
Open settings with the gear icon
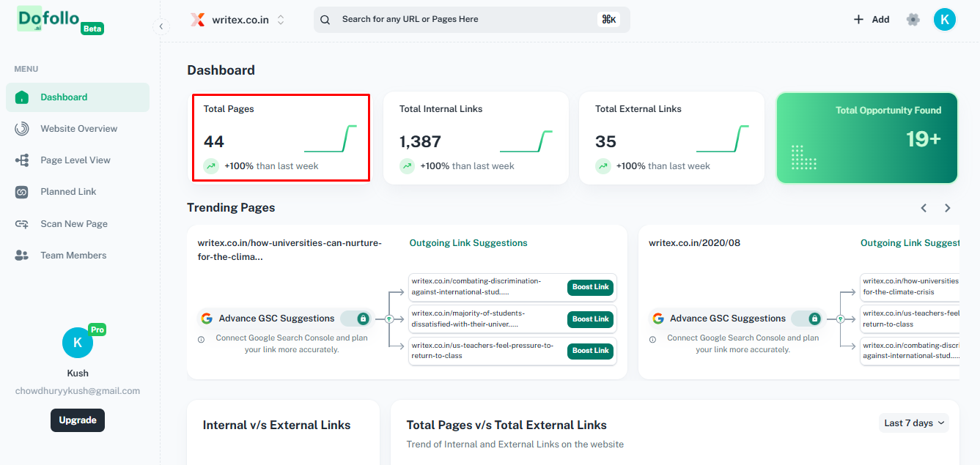(x=913, y=20)
